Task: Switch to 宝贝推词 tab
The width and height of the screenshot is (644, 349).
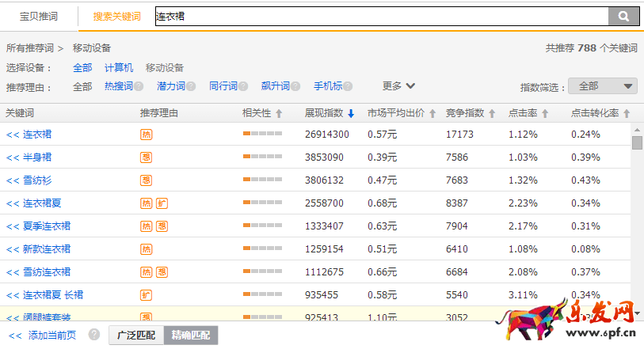Action: point(39,16)
